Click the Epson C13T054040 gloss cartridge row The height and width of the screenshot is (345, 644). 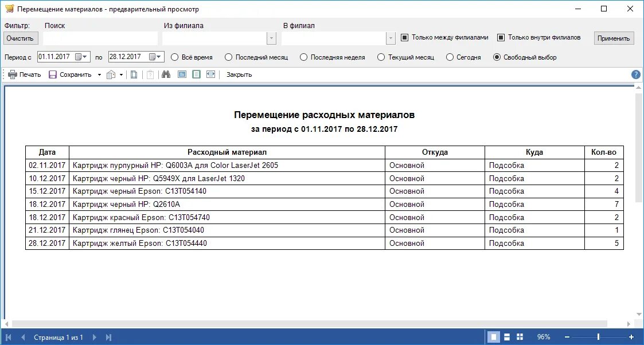click(x=325, y=230)
